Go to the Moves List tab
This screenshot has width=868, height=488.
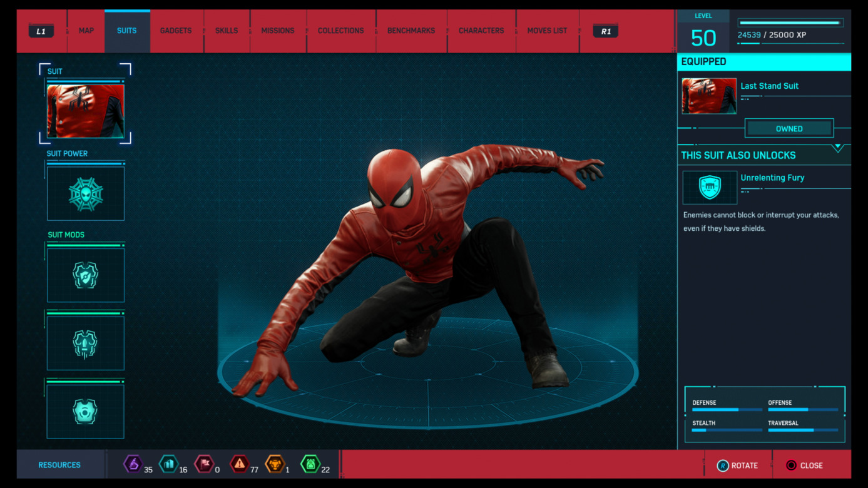(x=547, y=31)
